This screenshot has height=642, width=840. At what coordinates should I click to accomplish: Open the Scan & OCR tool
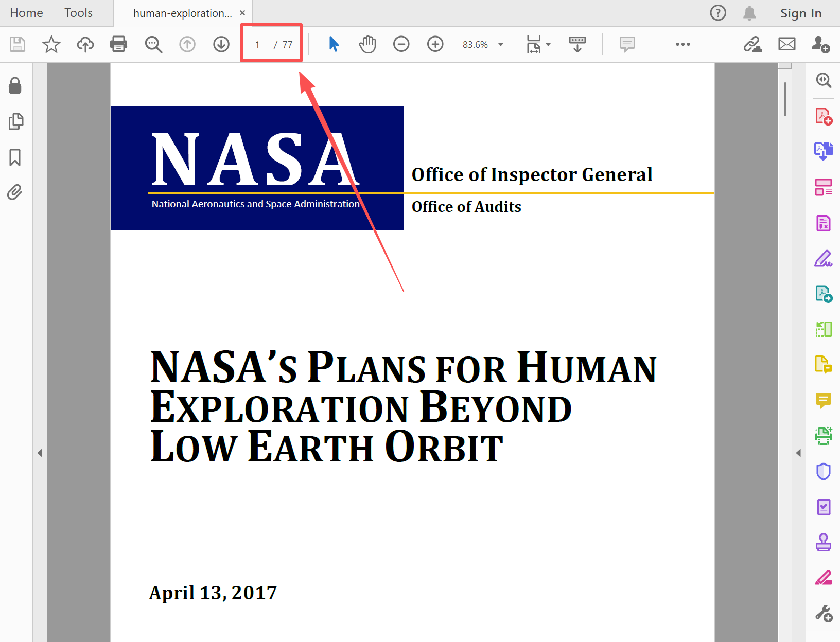(824, 436)
